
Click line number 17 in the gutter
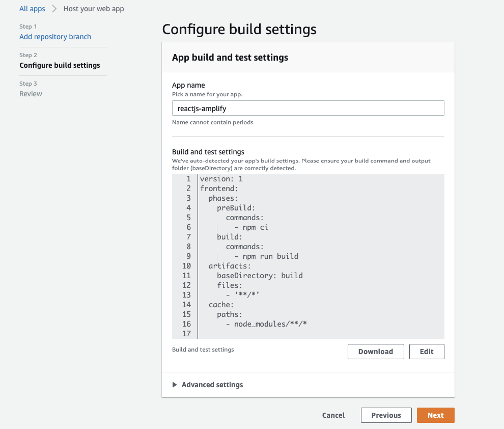coord(186,334)
